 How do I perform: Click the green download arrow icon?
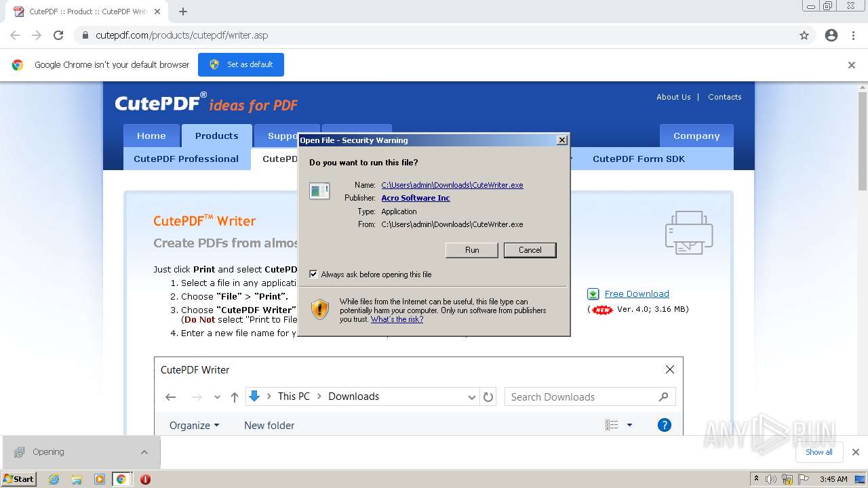[593, 294]
